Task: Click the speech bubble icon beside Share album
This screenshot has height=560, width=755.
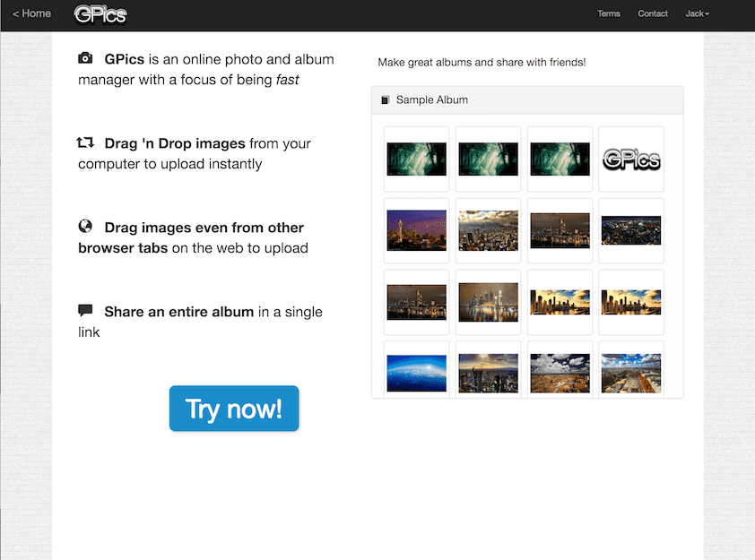Action: pyautogui.click(x=85, y=311)
